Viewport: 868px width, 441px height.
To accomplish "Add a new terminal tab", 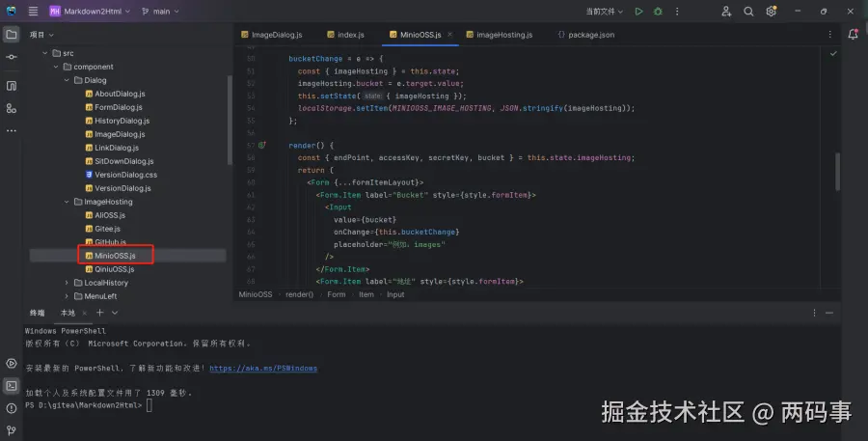I will tap(99, 313).
